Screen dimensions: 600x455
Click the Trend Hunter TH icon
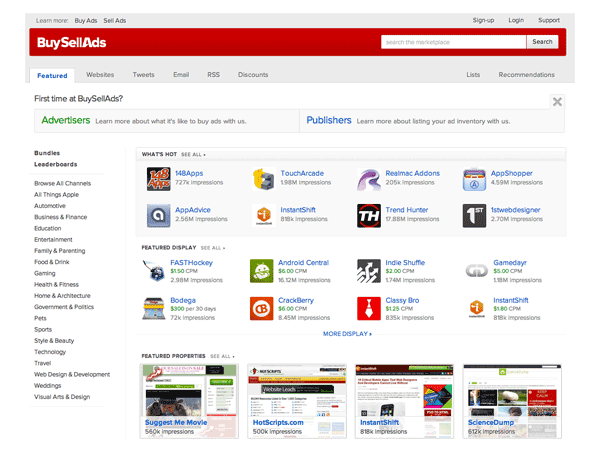[x=369, y=216]
